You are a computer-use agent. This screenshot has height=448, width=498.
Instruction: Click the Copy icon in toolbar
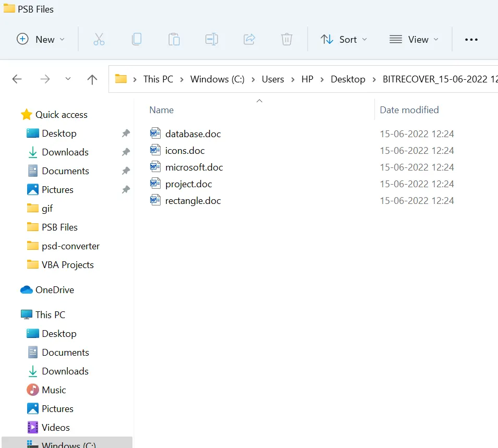(137, 39)
